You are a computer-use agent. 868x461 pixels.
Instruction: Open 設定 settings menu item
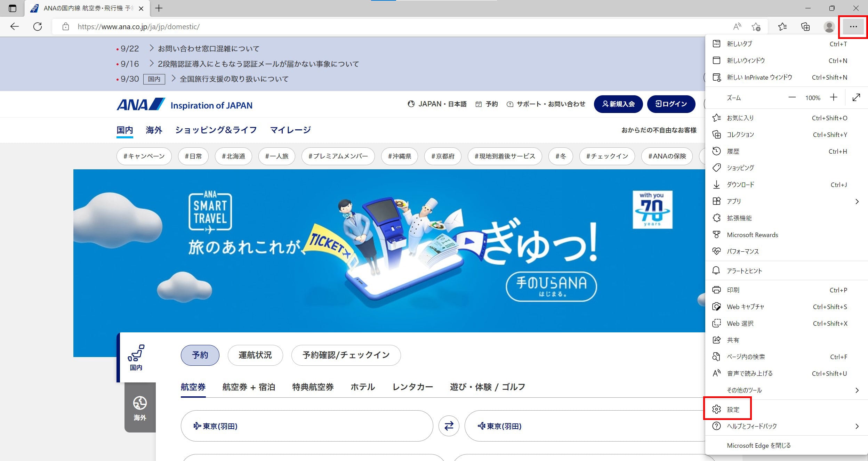(787, 410)
